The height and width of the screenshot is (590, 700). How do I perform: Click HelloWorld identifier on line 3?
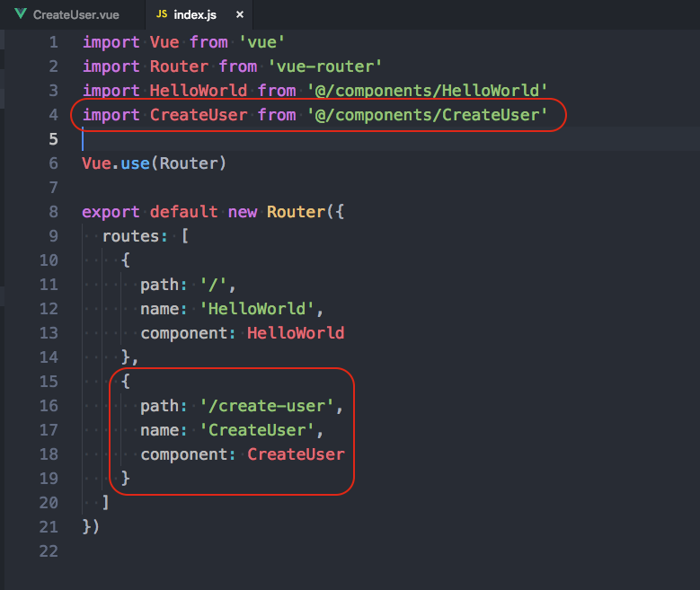[x=199, y=91]
